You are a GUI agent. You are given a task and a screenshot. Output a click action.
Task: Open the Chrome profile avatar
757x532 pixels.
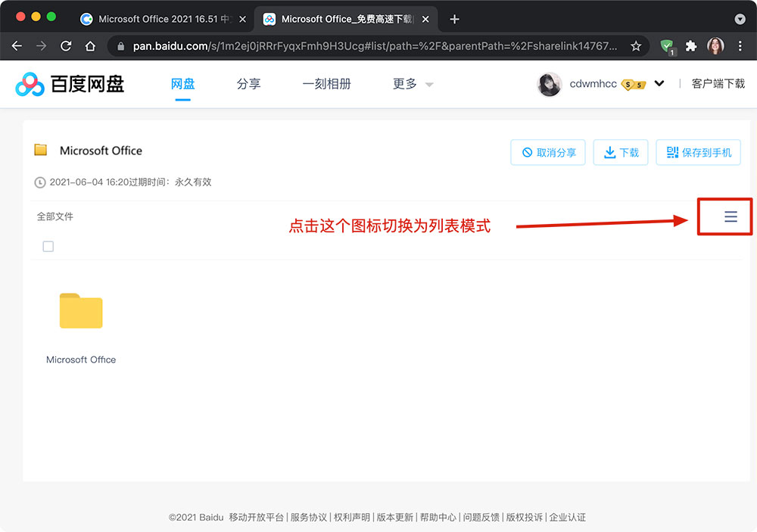[715, 46]
